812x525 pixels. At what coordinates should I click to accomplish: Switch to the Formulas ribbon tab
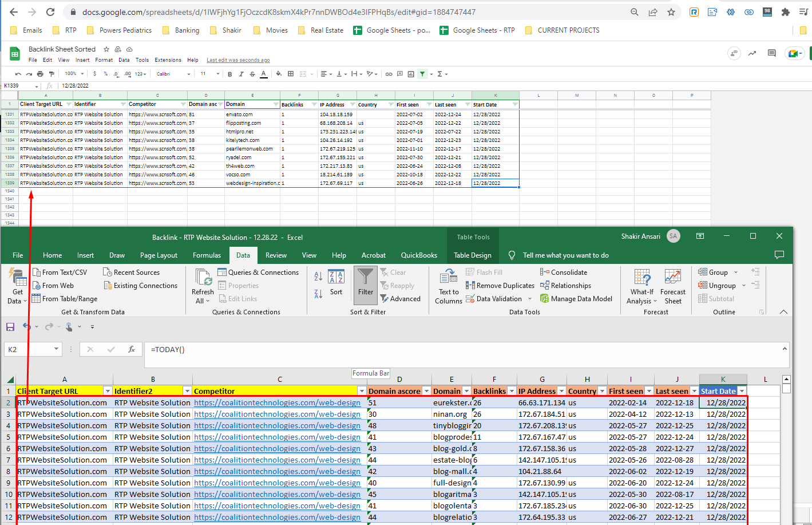pyautogui.click(x=207, y=255)
